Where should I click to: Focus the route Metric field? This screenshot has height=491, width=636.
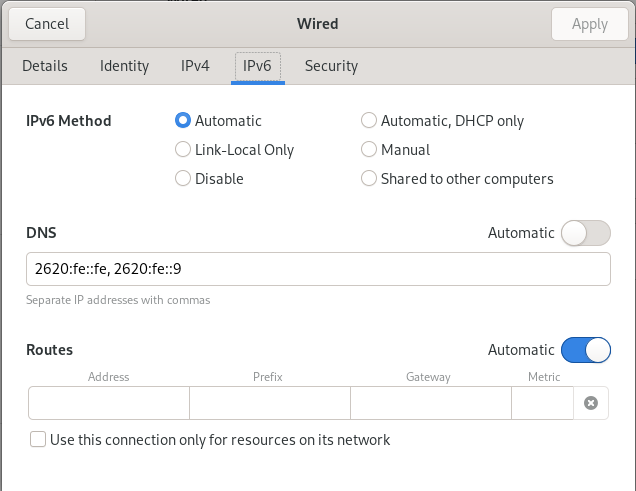[x=542, y=403]
